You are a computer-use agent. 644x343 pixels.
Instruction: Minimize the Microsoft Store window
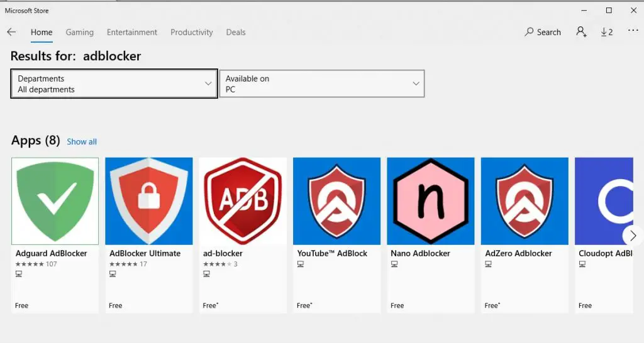584,10
